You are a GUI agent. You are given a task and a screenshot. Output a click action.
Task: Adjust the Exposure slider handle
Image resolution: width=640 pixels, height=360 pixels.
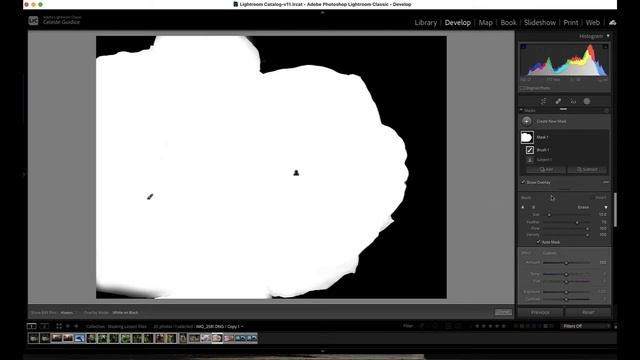click(x=566, y=292)
